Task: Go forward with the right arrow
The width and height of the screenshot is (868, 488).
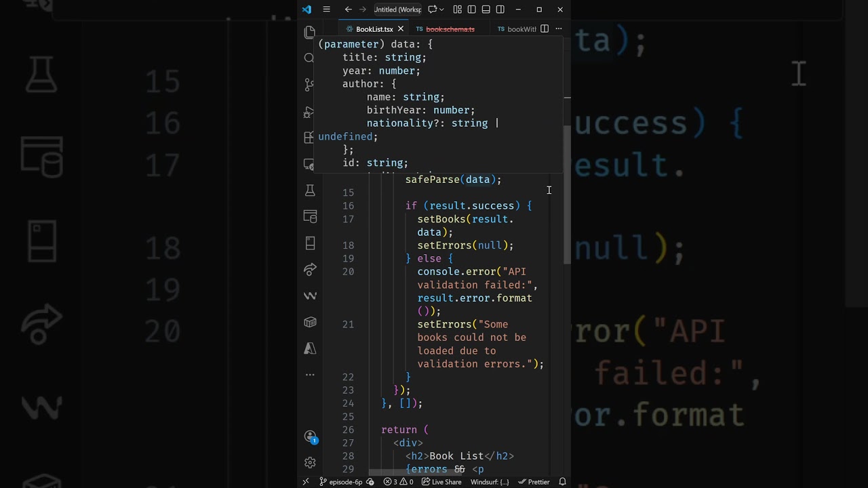Action: click(x=362, y=9)
